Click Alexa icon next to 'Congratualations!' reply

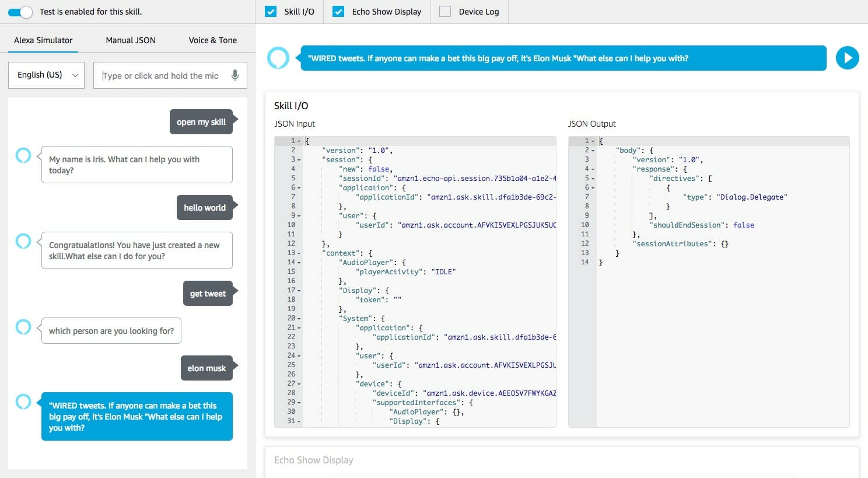[23, 241]
